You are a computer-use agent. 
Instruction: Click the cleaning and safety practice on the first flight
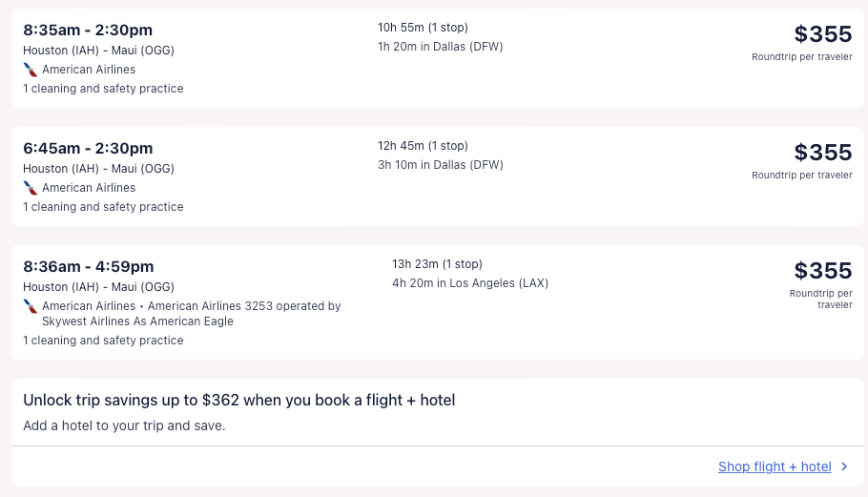tap(103, 89)
